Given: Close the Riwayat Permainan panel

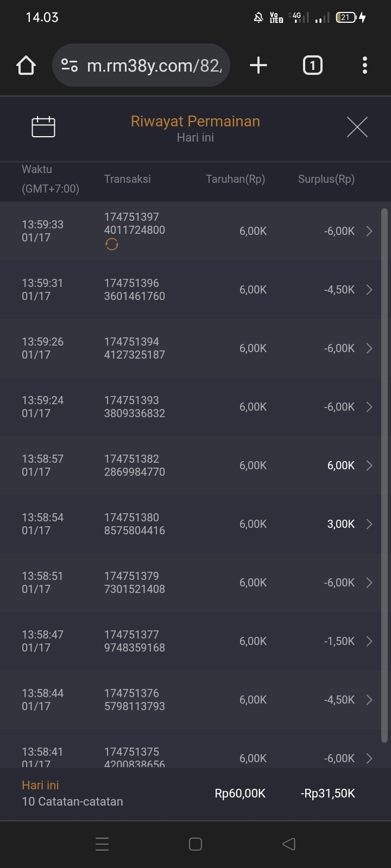Looking at the screenshot, I should click(x=357, y=127).
